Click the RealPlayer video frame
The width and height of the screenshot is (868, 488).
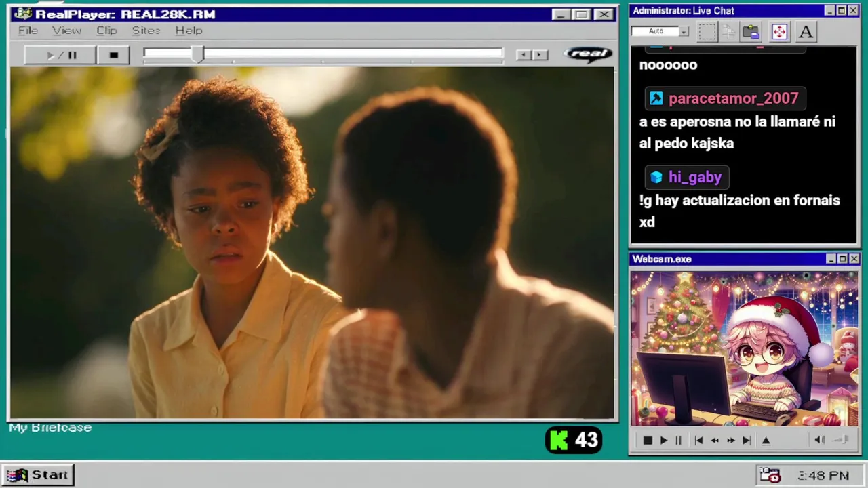tap(313, 243)
